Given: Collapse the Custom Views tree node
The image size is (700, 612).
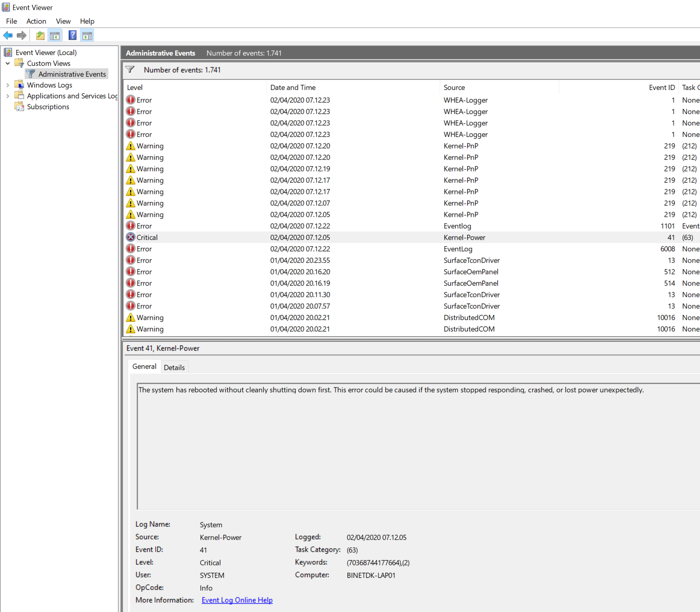Looking at the screenshot, I should point(8,63).
